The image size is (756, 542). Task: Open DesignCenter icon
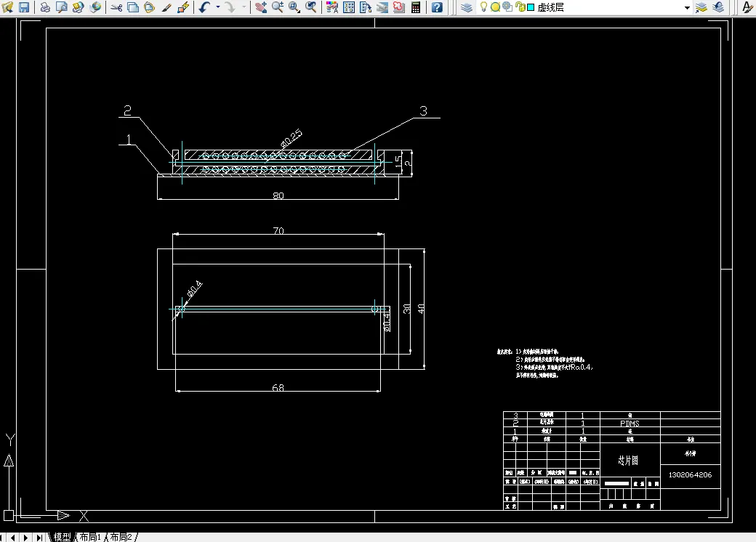(349, 7)
